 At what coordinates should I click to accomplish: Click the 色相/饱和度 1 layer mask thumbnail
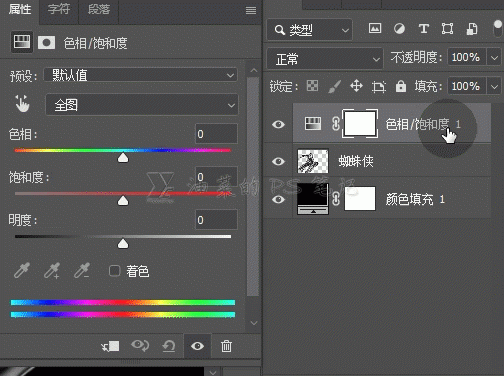coord(360,124)
